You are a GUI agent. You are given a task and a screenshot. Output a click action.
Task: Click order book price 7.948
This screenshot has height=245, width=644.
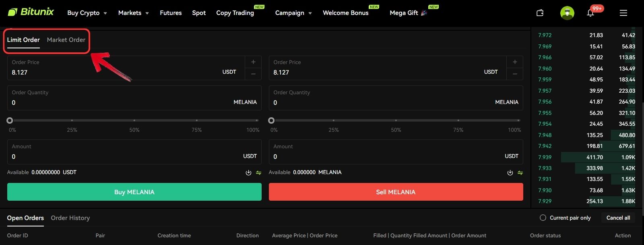(x=545, y=135)
